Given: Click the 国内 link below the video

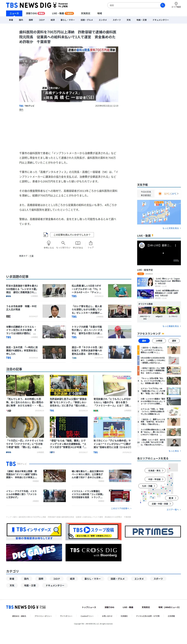Looking at the screenshot, I should point(21,110).
